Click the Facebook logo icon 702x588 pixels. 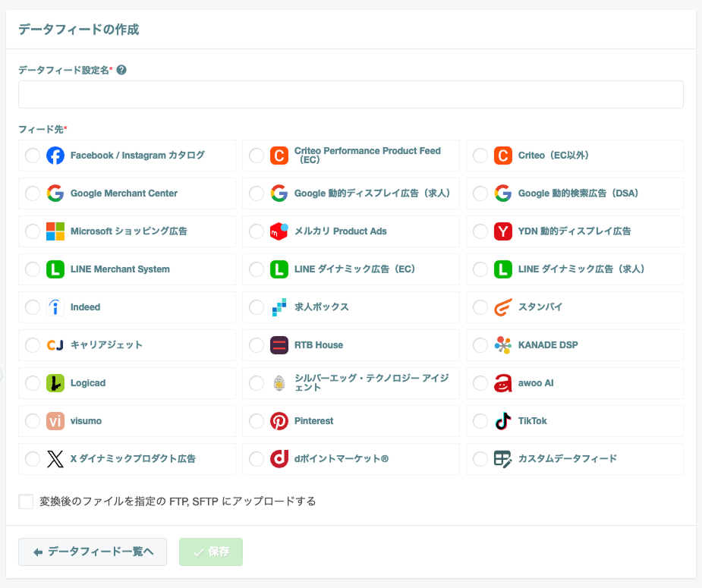[55, 156]
